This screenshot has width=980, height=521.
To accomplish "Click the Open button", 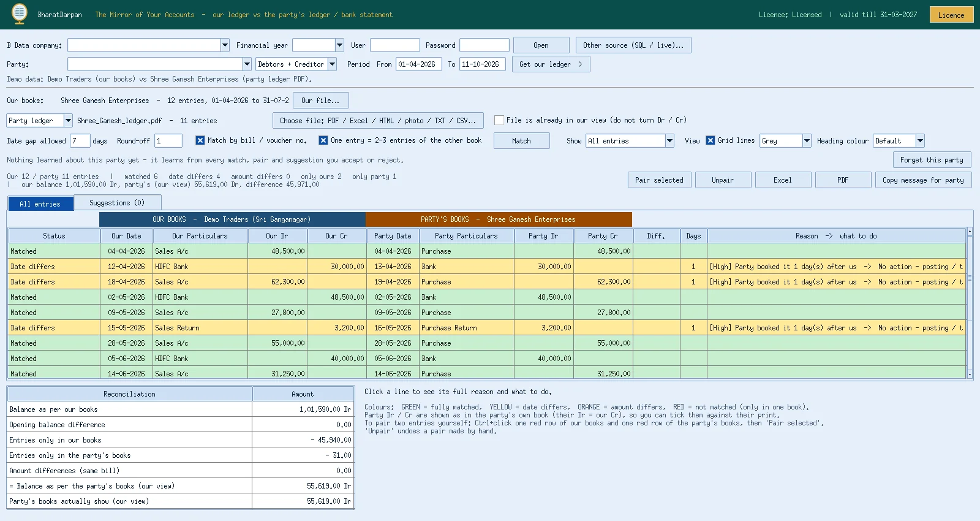I will [541, 45].
